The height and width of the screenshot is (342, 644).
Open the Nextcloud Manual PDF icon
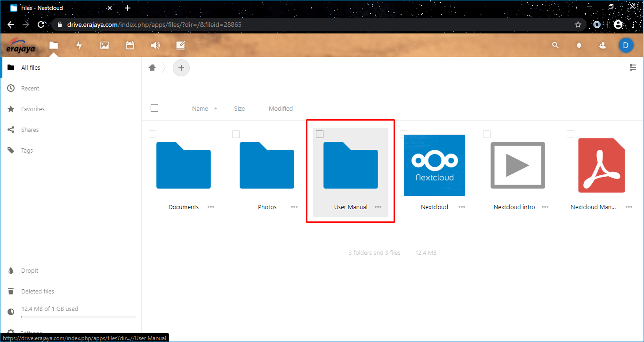pos(602,165)
